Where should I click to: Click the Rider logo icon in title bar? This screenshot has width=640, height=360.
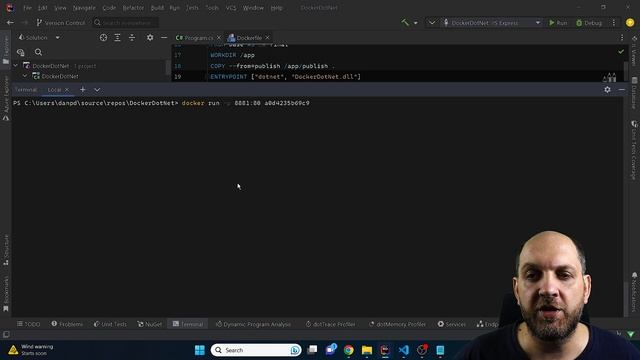click(x=9, y=7)
